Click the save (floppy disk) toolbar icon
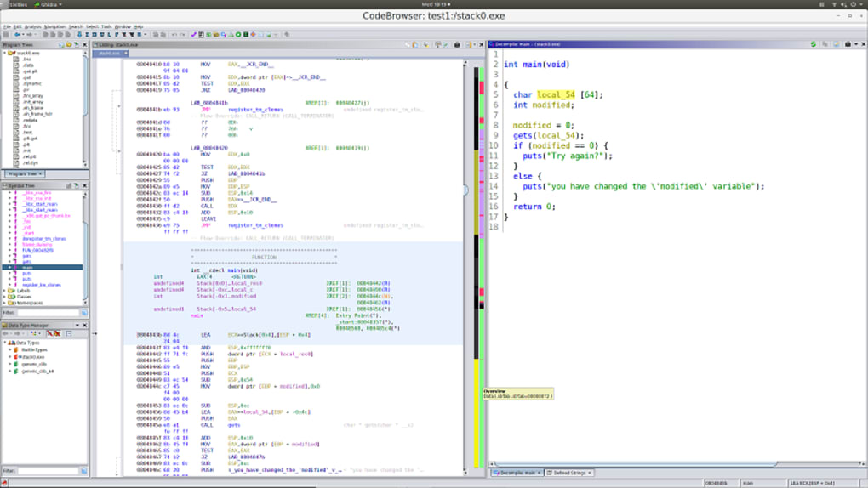This screenshot has width=868, height=488. [7, 35]
